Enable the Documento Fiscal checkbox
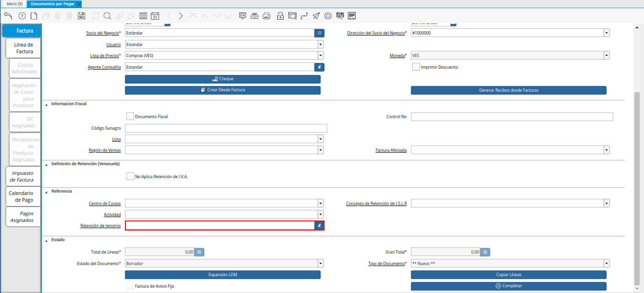644x293 pixels. (x=130, y=116)
